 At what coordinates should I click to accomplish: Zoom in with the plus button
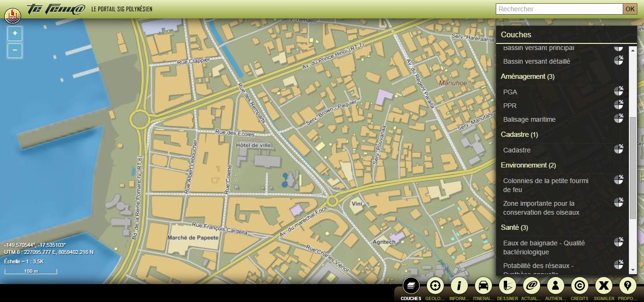[15, 34]
